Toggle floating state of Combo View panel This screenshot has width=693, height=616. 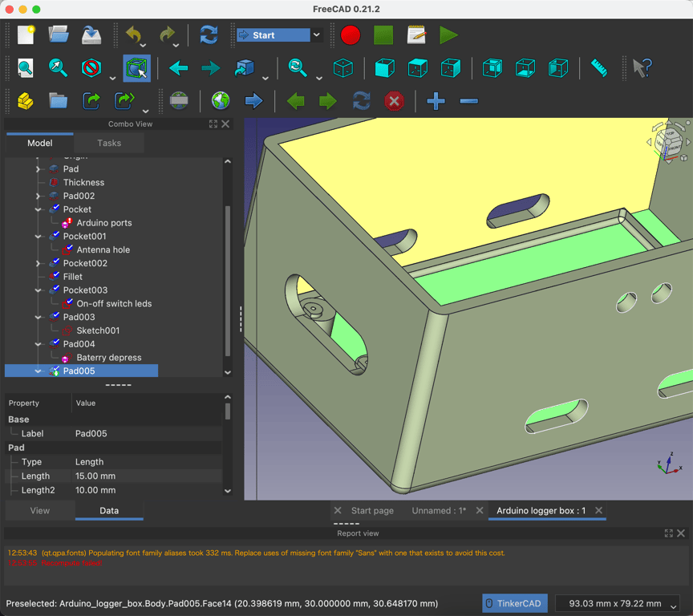(x=213, y=124)
